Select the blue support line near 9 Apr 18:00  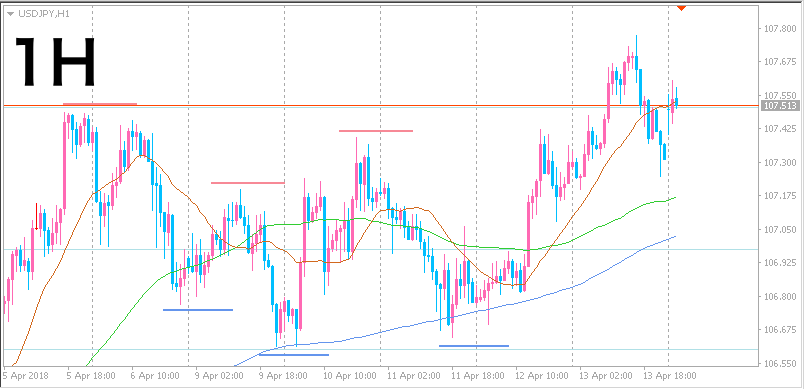tap(294, 354)
